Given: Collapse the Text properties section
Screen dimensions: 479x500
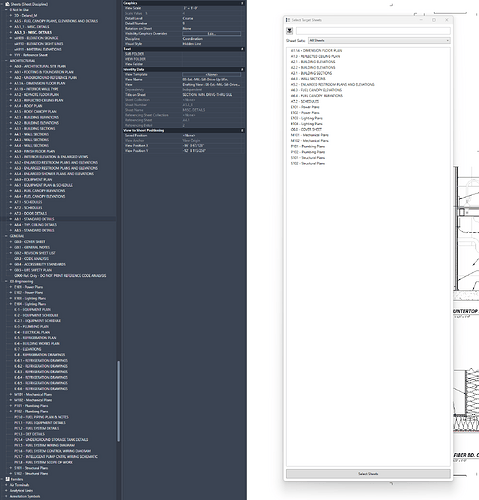Looking at the screenshot, I should tap(242, 49).
